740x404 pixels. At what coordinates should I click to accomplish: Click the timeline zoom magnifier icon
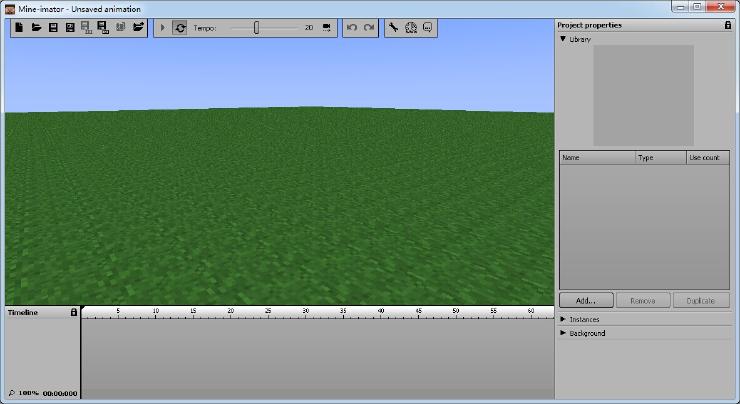(x=12, y=393)
